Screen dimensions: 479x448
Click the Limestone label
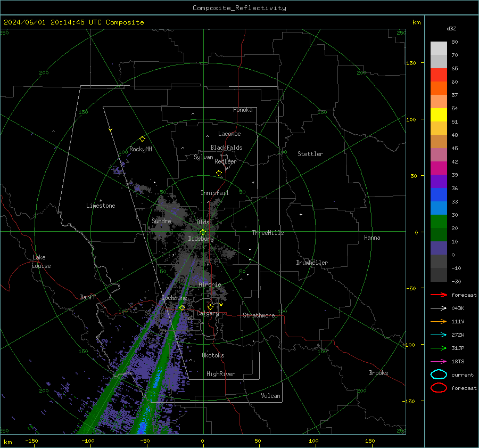pos(101,206)
